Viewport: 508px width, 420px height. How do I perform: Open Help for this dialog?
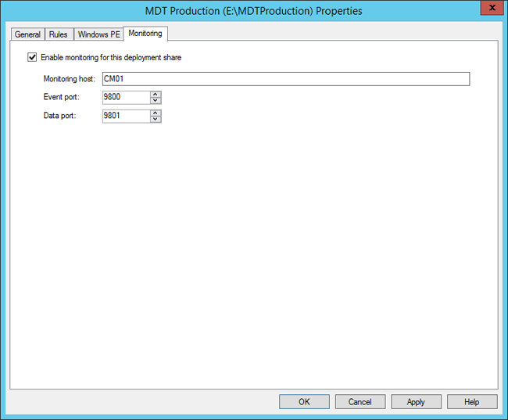[471, 402]
